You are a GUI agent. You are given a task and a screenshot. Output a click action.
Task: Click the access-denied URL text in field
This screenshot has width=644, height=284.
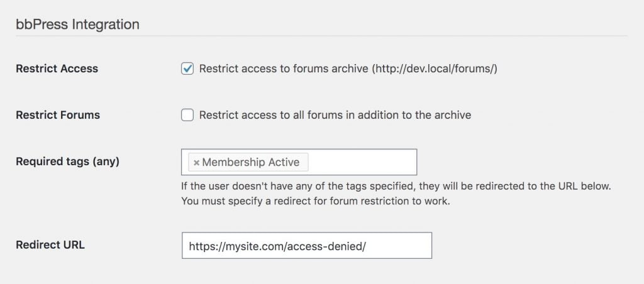click(x=277, y=246)
